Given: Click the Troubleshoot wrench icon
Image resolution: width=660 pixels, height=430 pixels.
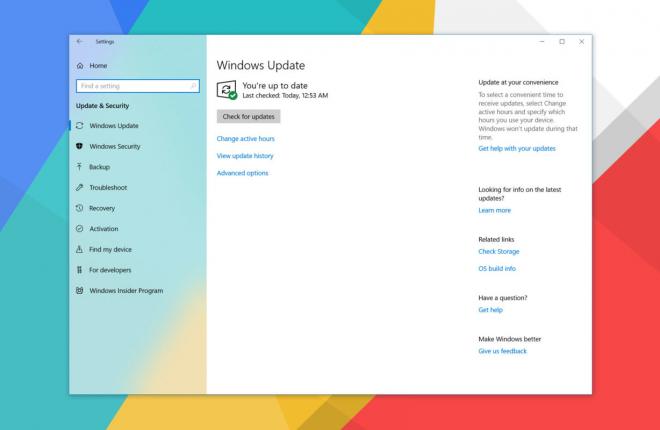Looking at the screenshot, I should (x=80, y=187).
